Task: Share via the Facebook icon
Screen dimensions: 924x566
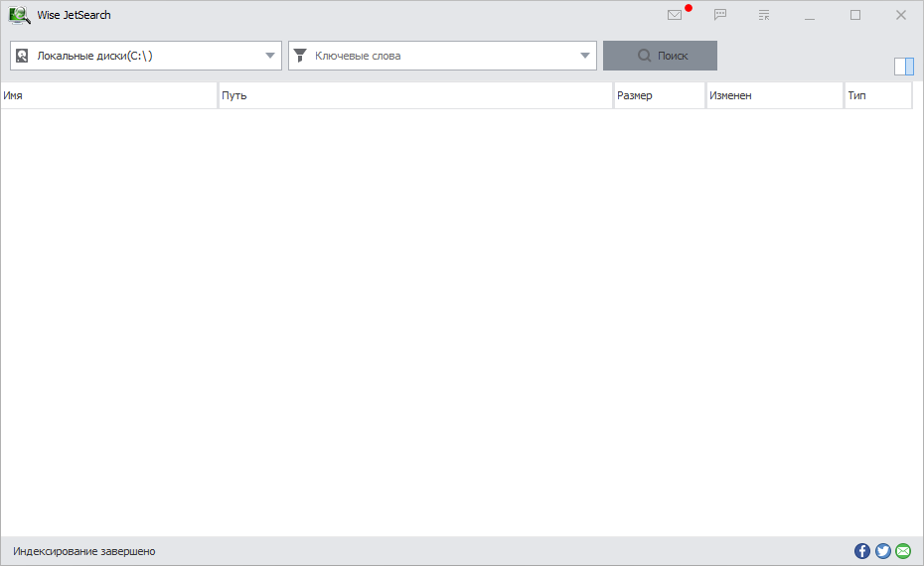Action: point(862,551)
